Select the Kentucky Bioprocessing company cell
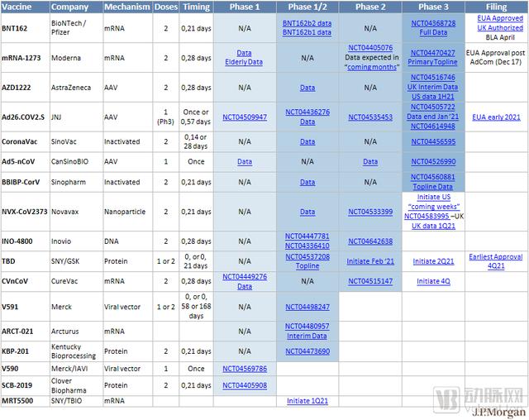Viewport: 529px width, 420px height. pos(76,351)
